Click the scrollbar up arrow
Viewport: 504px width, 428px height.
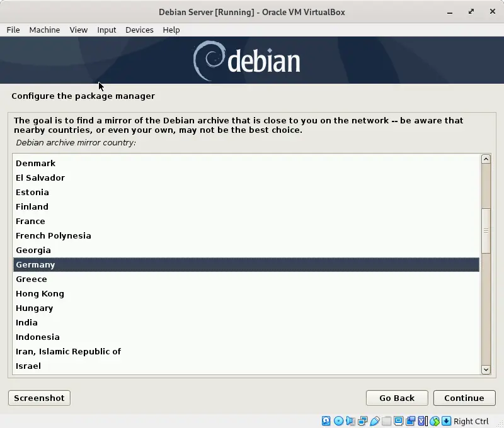click(x=486, y=159)
